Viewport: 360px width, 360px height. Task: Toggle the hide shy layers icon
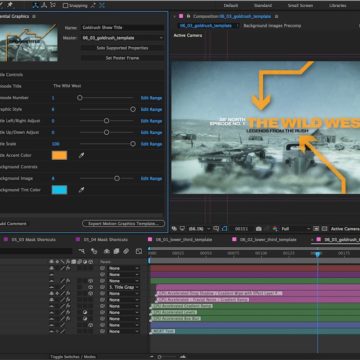107,251
